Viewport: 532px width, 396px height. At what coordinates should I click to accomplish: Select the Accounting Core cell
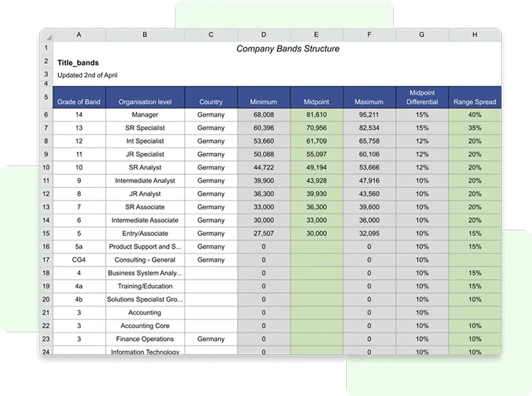[x=145, y=326]
